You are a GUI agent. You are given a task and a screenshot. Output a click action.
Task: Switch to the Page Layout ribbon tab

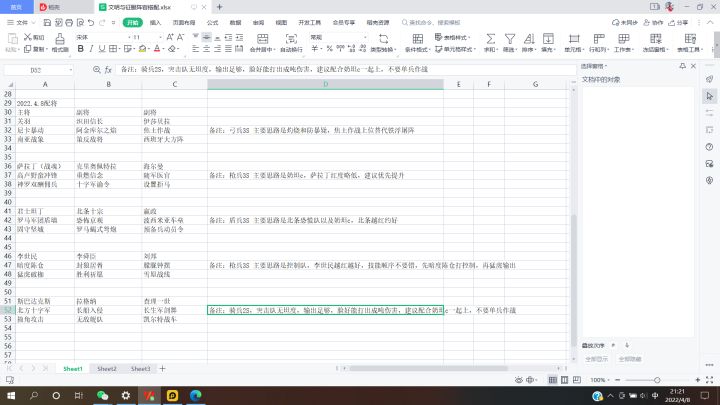[x=184, y=22]
